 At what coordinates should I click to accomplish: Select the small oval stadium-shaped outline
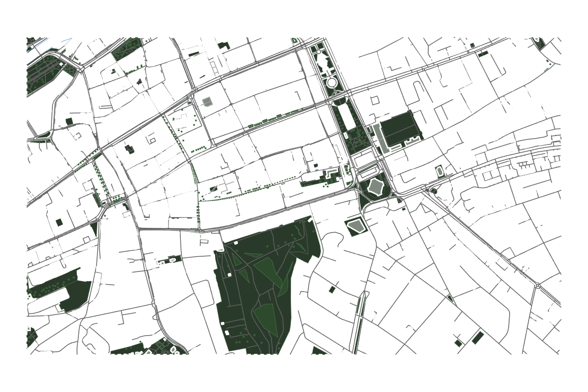click(x=440, y=171)
